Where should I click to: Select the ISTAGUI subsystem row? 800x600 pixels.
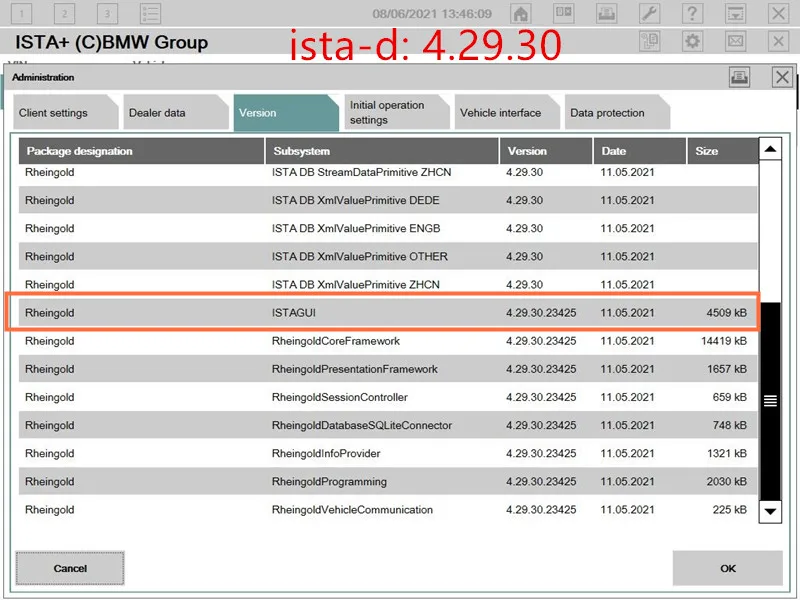388,313
